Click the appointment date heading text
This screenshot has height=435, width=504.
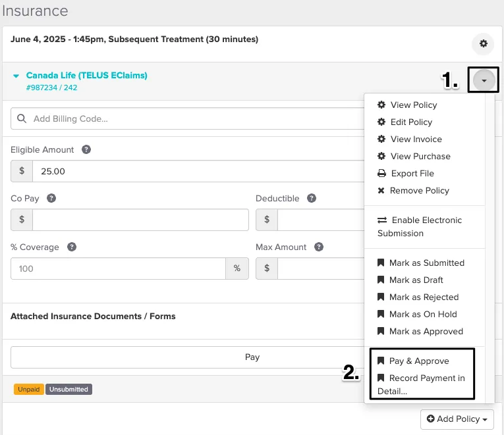point(134,39)
